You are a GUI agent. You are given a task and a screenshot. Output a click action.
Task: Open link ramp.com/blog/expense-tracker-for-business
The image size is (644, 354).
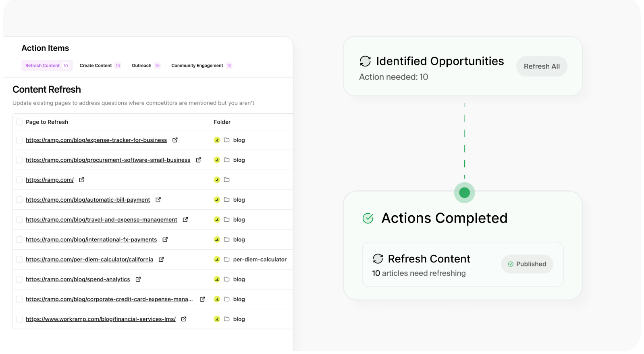point(96,140)
